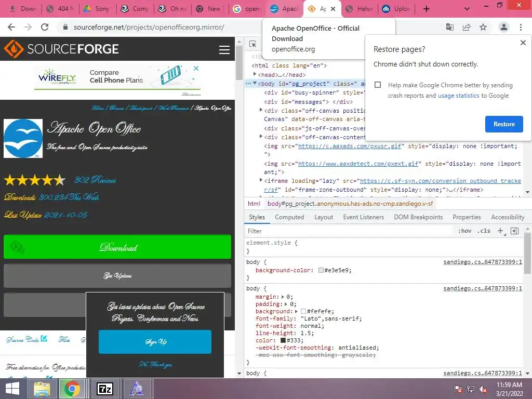
Task: Open a new browser tab
Action: (x=427, y=9)
